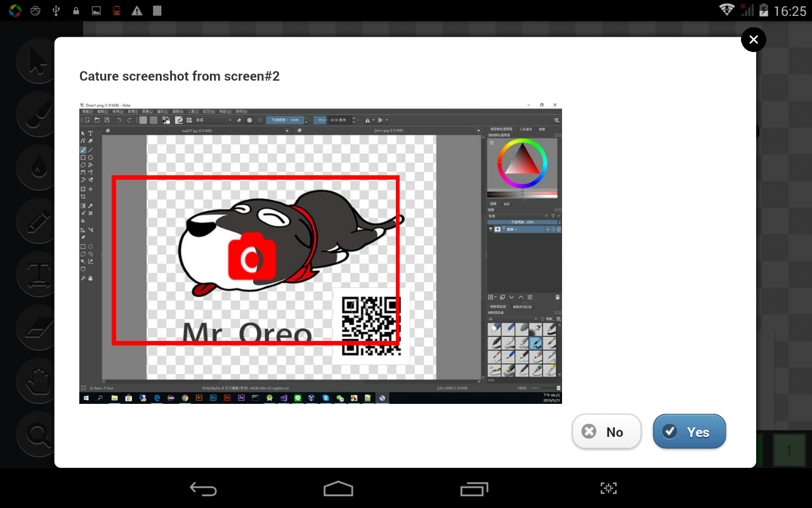Select the ink drop tool in sidebar
The width and height of the screenshot is (812, 508).
pyautogui.click(x=38, y=168)
